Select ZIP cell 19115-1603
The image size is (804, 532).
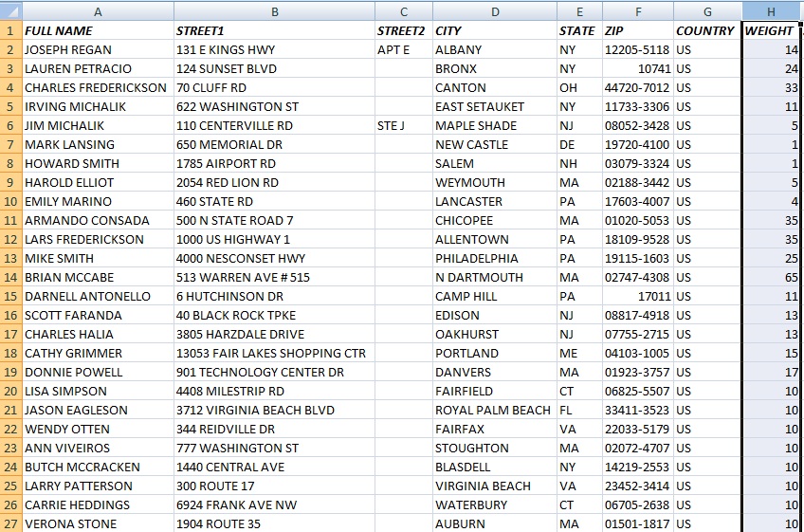click(638, 259)
